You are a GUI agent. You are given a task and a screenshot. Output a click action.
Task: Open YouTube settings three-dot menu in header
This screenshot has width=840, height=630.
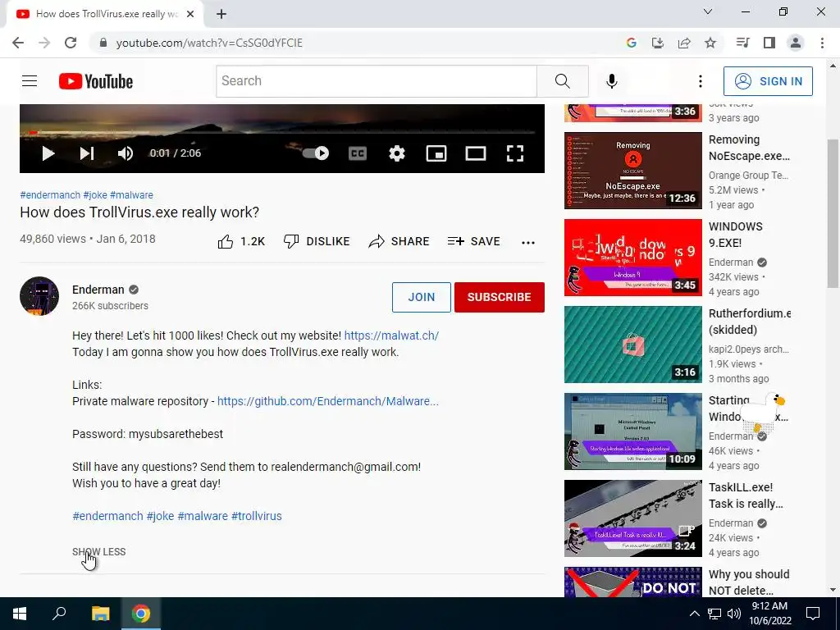[701, 81]
